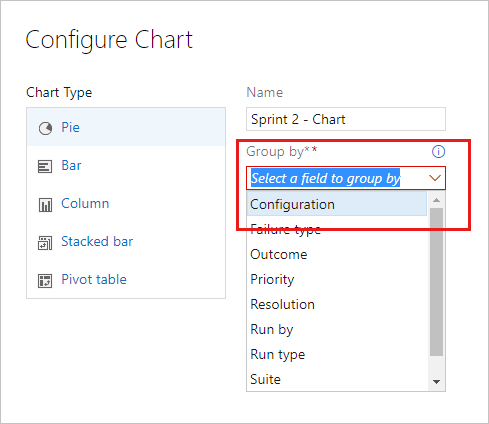Choose the Pivot table chart type label
The width and height of the screenshot is (489, 424).
click(94, 279)
